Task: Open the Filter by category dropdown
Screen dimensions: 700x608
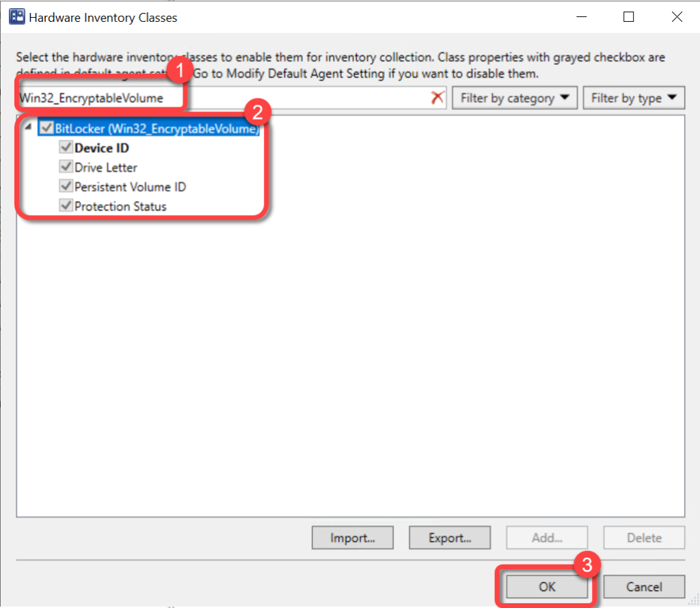Action: 515,98
